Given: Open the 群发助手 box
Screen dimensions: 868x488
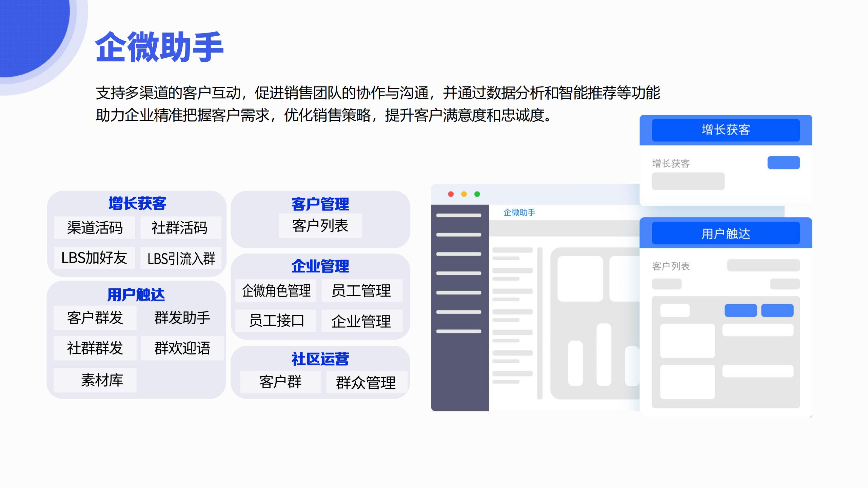Looking at the screenshot, I should tap(182, 318).
